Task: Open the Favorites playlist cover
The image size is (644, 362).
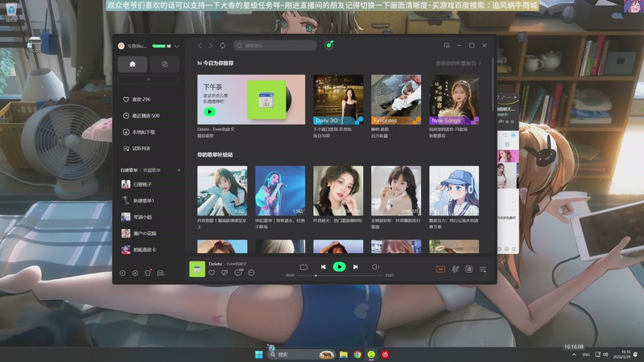Action: [x=396, y=99]
